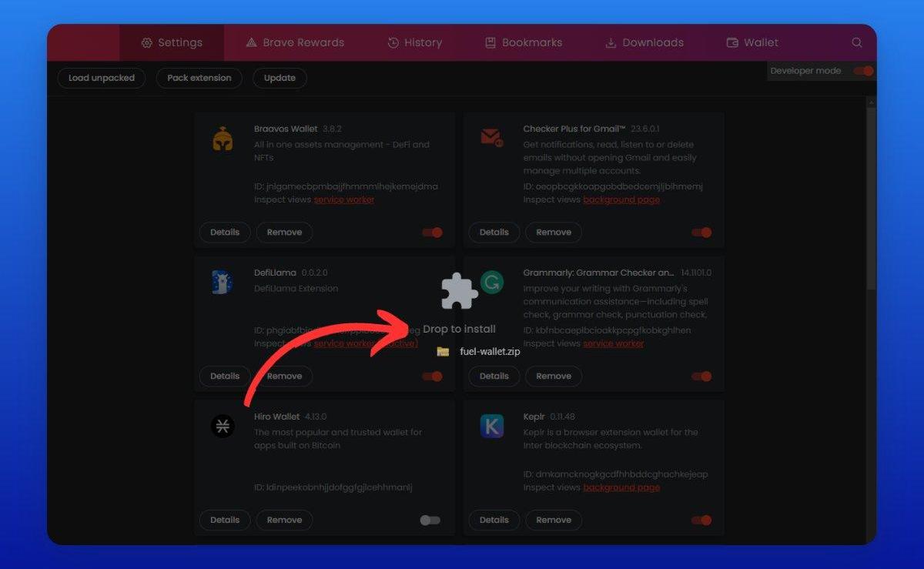The height and width of the screenshot is (569, 924).
Task: Disable the Grammarly extension toggle
Action: pyautogui.click(x=701, y=377)
